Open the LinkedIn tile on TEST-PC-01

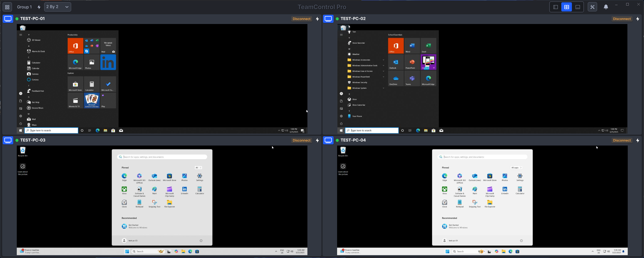(108, 62)
